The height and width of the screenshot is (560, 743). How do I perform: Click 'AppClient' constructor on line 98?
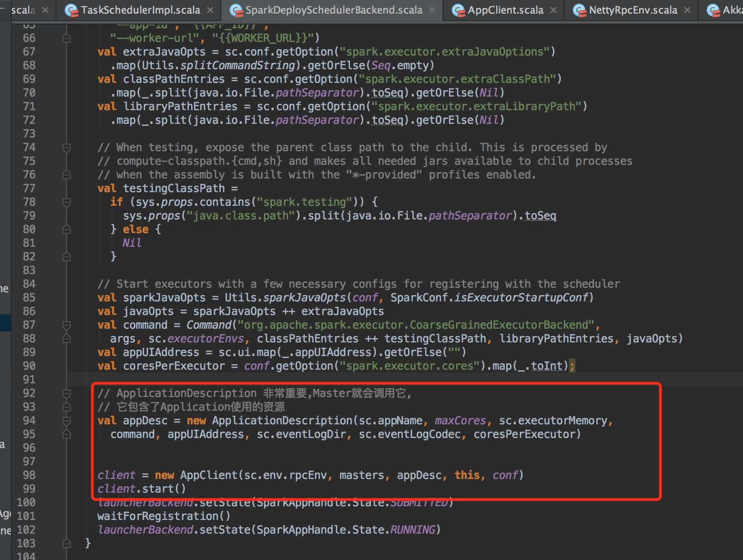tap(209, 475)
